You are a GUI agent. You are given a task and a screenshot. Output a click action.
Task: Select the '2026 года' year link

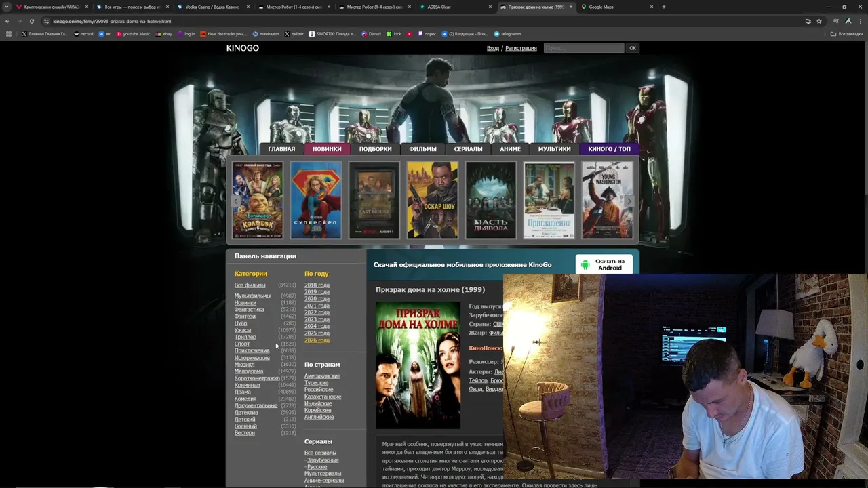click(317, 340)
